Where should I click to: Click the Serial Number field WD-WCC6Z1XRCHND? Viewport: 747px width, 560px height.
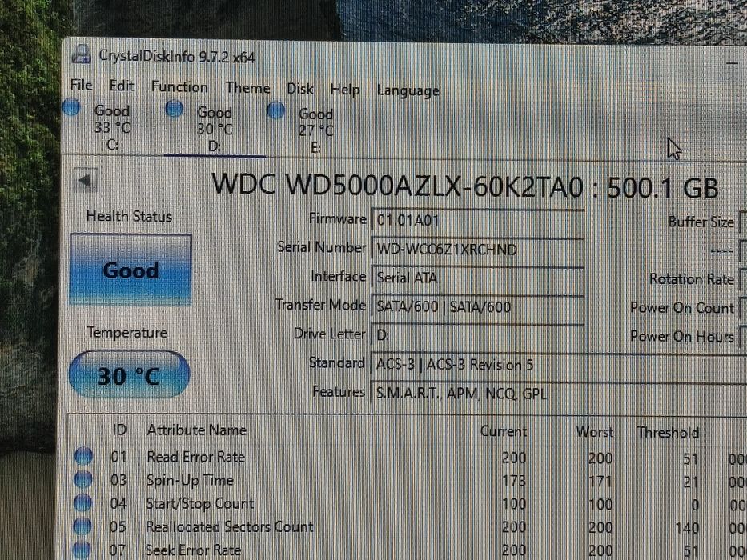coord(477,249)
